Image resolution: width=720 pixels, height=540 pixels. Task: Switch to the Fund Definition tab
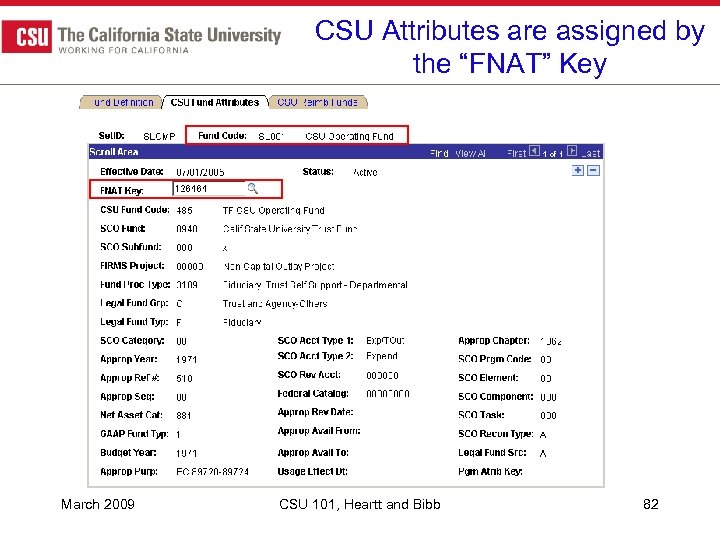[121, 102]
